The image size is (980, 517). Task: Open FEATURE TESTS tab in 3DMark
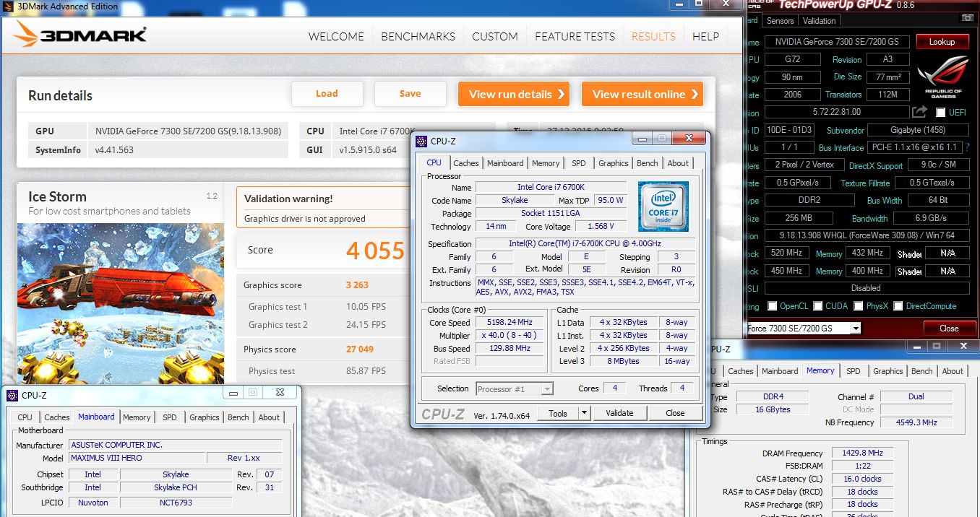pyautogui.click(x=575, y=36)
